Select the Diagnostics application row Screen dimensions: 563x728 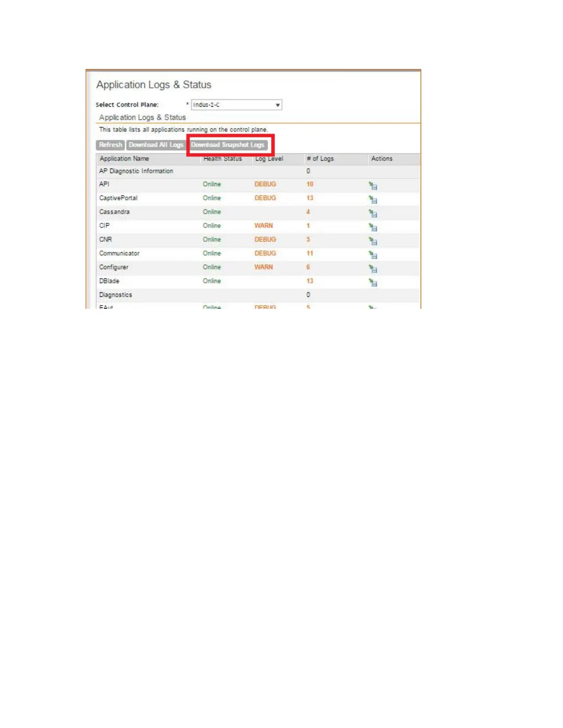tap(258, 295)
